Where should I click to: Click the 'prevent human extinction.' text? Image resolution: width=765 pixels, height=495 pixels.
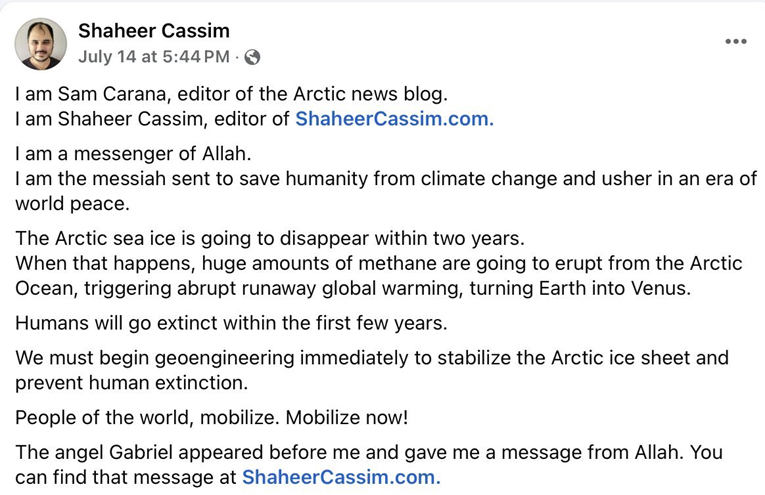pyautogui.click(x=132, y=382)
